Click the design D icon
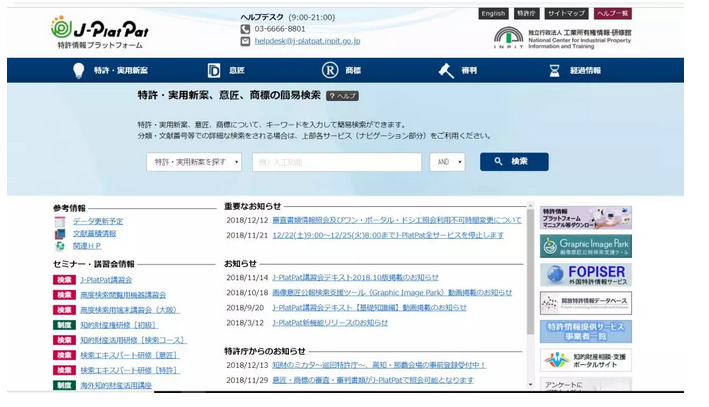 tap(213, 71)
